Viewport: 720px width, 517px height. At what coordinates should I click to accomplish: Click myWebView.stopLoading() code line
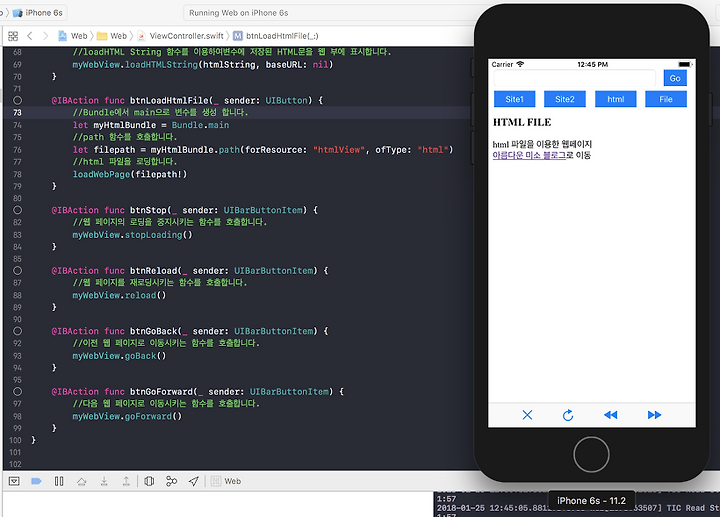132,235
